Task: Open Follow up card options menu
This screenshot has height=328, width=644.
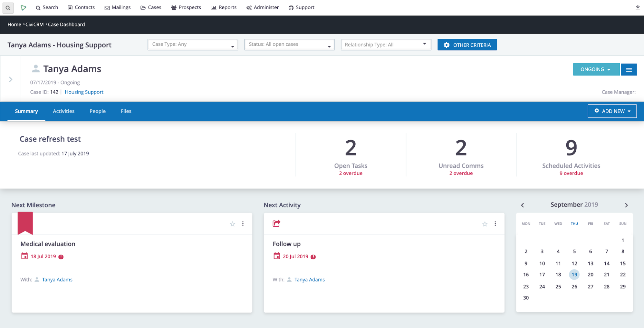Action: pyautogui.click(x=495, y=224)
